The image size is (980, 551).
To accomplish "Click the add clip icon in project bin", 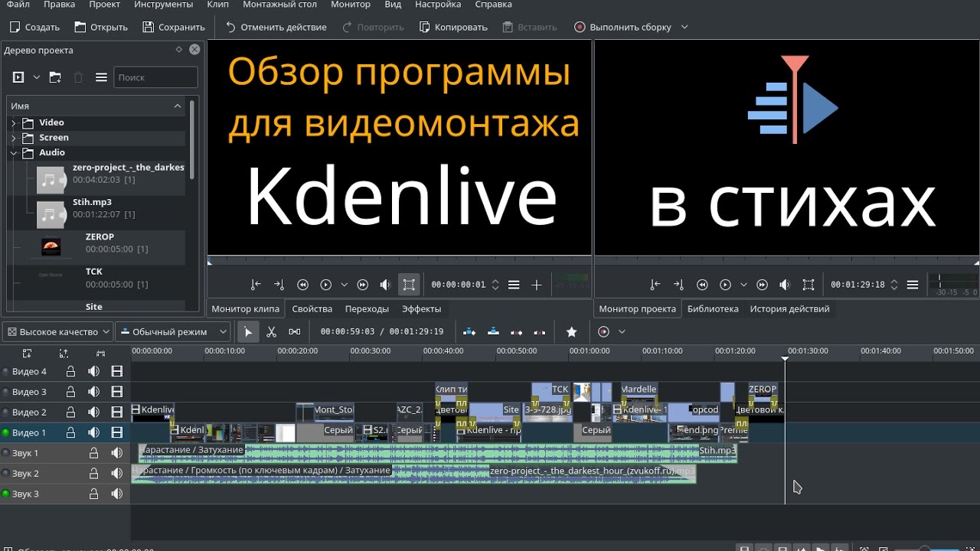I will [19, 77].
